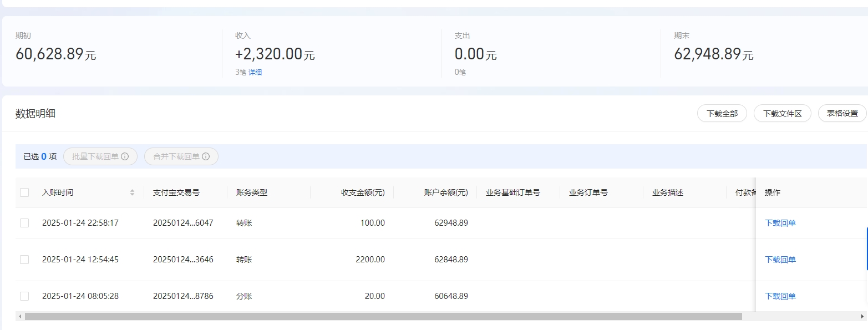Open the 下载文件区 button
Image resolution: width=868 pixels, height=330 pixels.
pos(783,113)
